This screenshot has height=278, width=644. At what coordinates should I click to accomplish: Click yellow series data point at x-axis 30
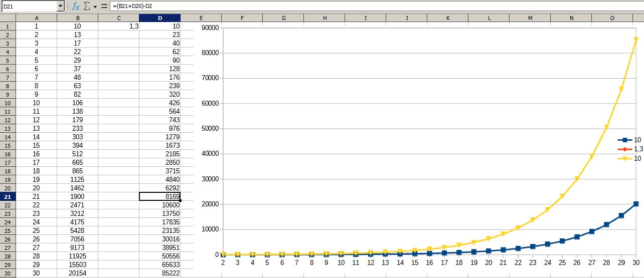point(636,40)
